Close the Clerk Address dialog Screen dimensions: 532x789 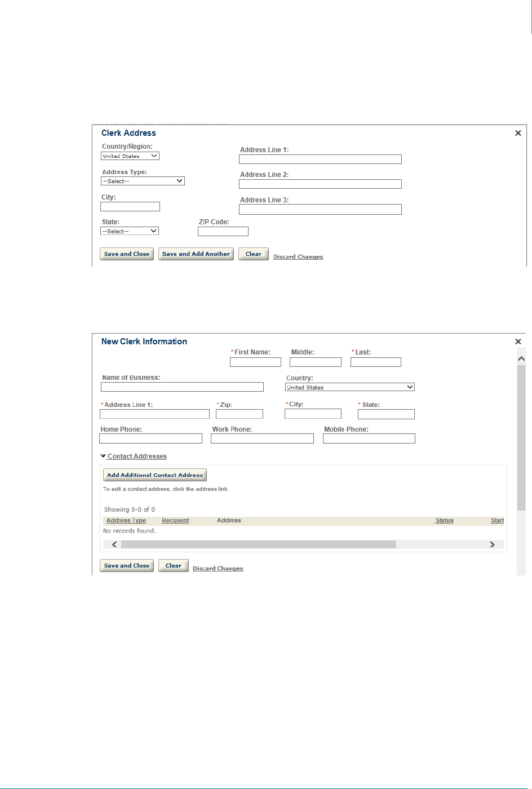click(x=518, y=133)
